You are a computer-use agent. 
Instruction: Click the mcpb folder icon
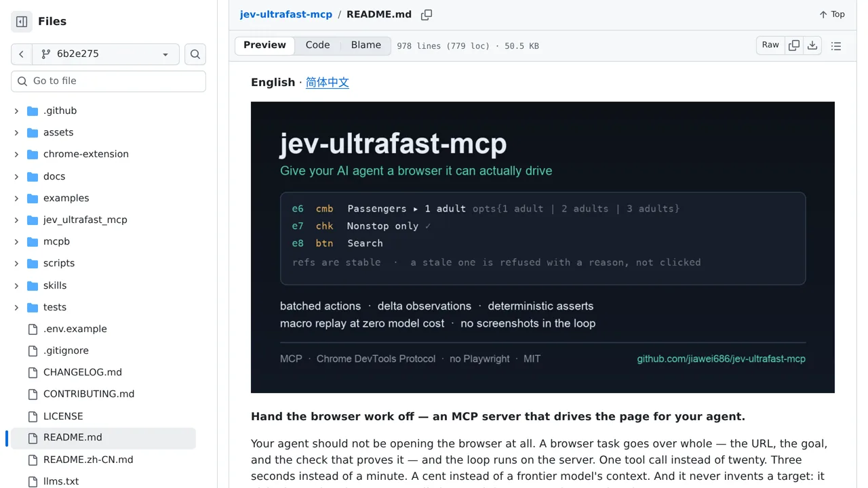coord(33,242)
